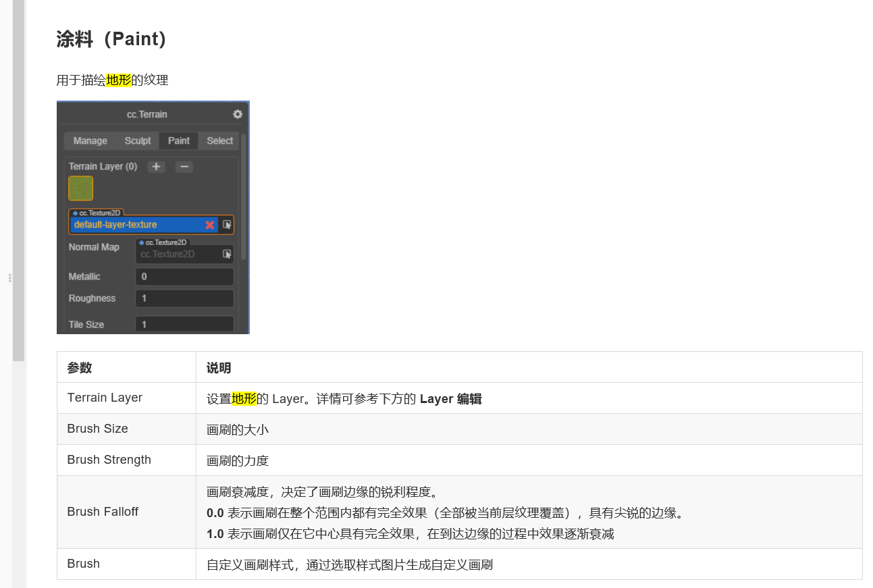This screenshot has height=588, width=873.
Task: Click the 'Brush' parameter table cell
Action: pyautogui.click(x=126, y=564)
